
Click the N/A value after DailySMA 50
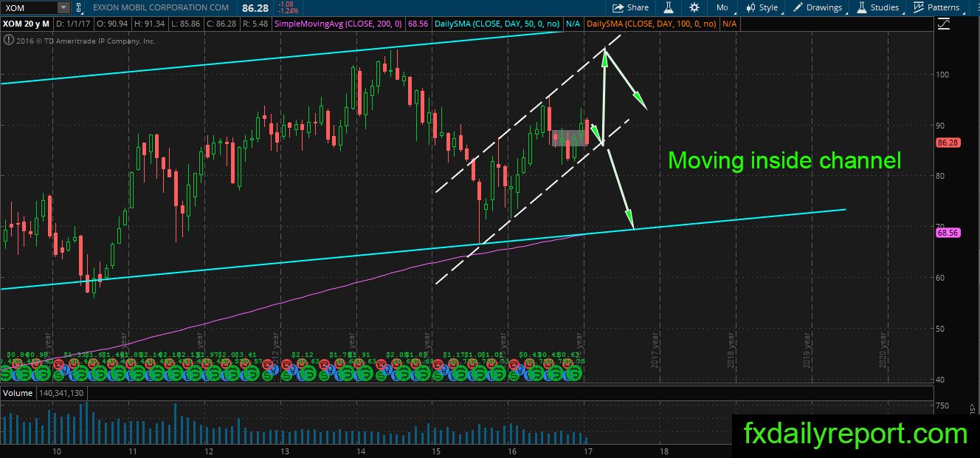point(573,24)
